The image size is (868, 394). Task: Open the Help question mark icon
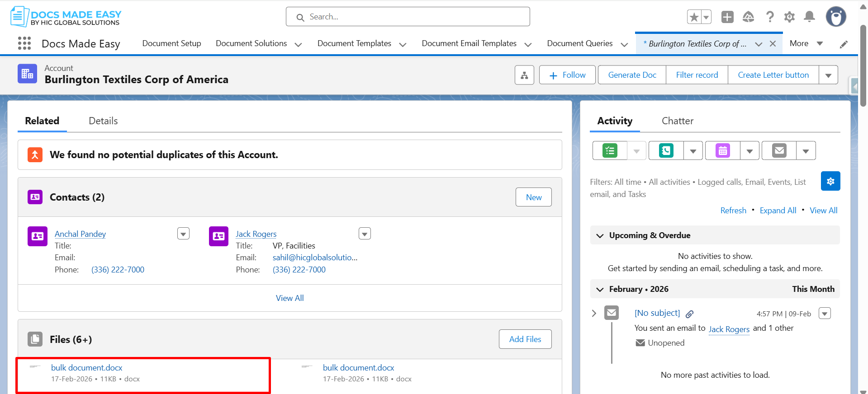click(769, 17)
